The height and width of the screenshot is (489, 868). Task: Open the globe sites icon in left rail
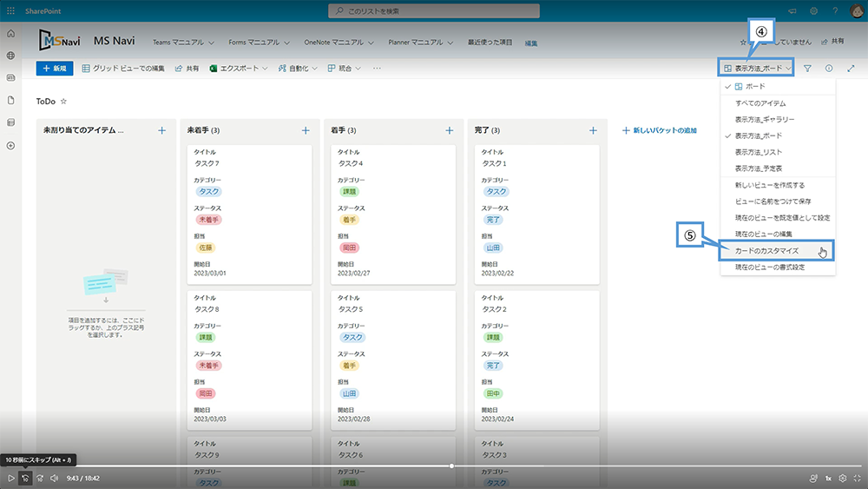[x=10, y=56]
